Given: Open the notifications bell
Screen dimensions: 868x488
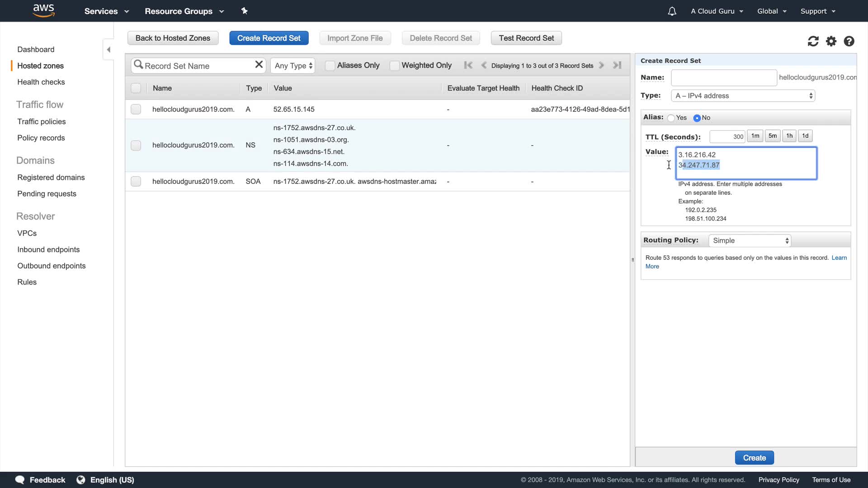Looking at the screenshot, I should (x=672, y=11).
